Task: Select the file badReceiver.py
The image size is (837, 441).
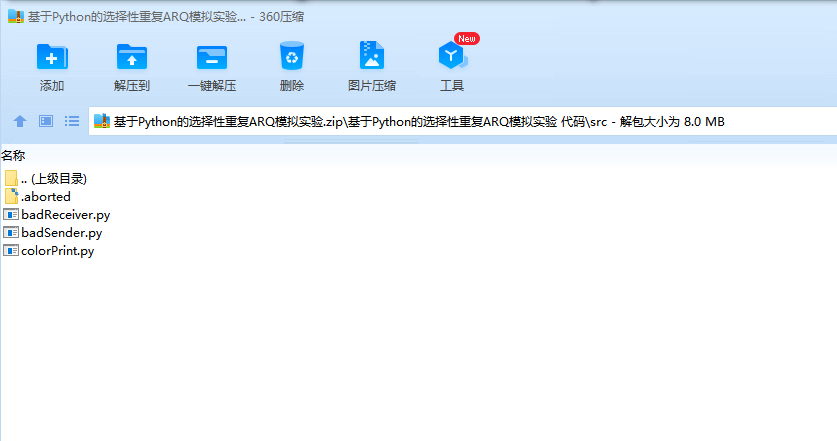Action: click(57, 215)
